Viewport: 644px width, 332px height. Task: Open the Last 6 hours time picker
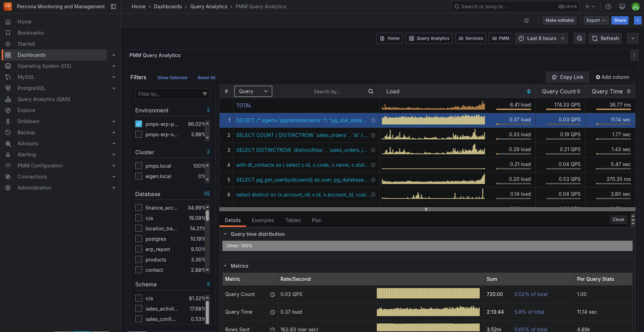(x=542, y=38)
